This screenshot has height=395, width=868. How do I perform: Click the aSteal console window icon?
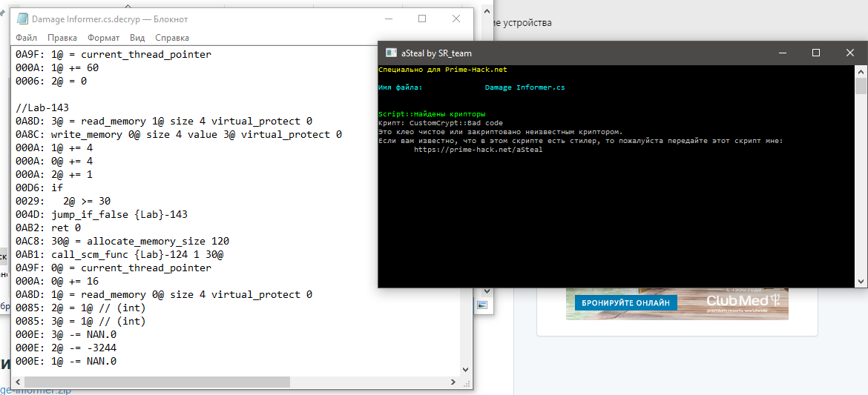390,53
